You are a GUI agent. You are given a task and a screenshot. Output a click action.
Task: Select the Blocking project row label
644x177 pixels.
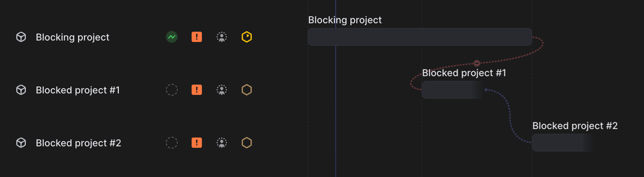tap(72, 37)
